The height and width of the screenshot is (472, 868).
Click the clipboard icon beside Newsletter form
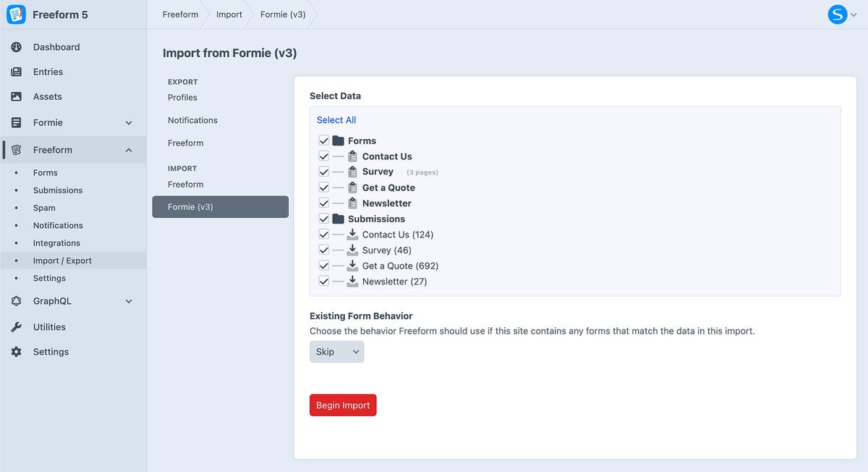[352, 203]
